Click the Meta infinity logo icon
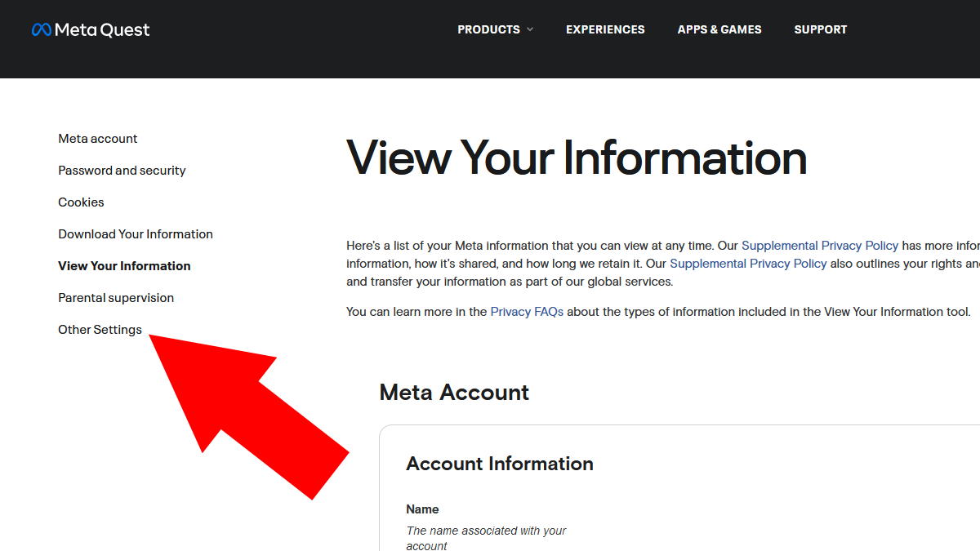 tap(42, 30)
